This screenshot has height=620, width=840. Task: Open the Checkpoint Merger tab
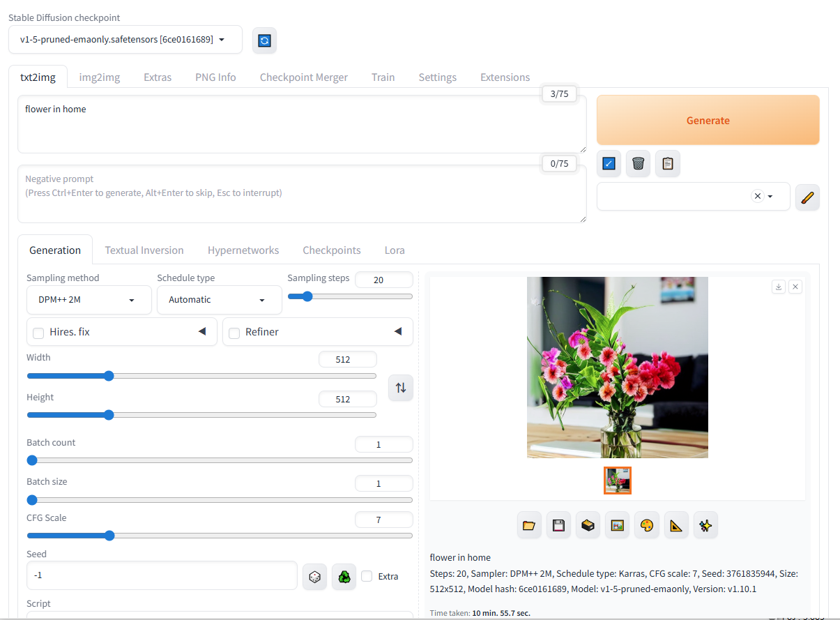pos(304,77)
